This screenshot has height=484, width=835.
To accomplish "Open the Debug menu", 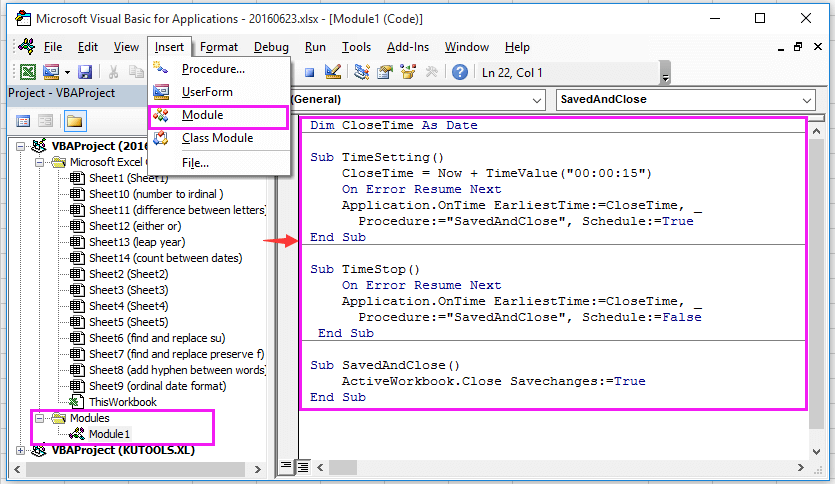I will point(270,47).
